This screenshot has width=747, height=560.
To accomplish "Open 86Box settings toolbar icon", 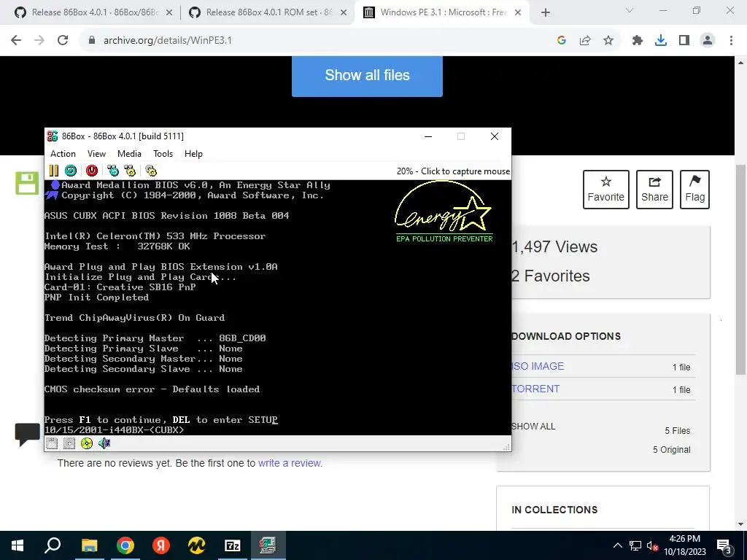I will [x=151, y=171].
